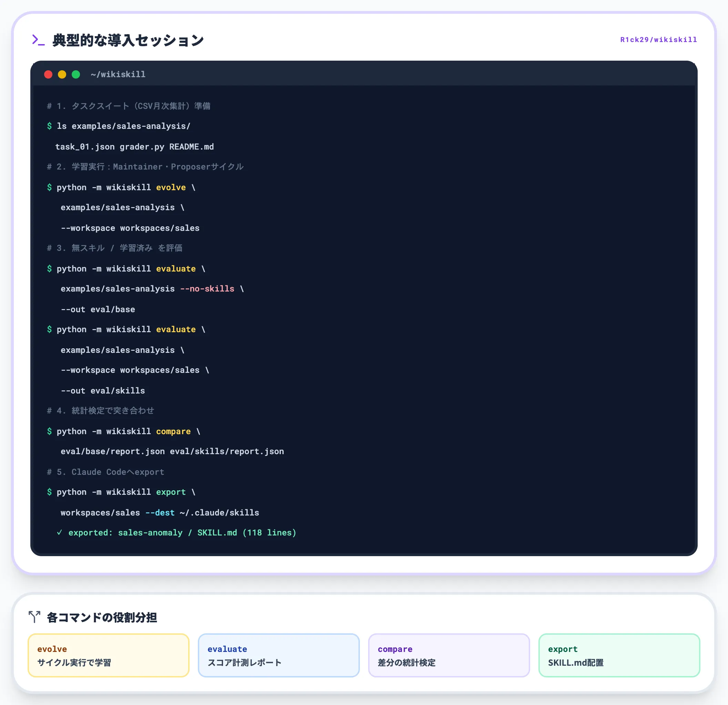Click the '--out eval/skills' line
Viewport: 728px width, 705px height.
tap(103, 390)
